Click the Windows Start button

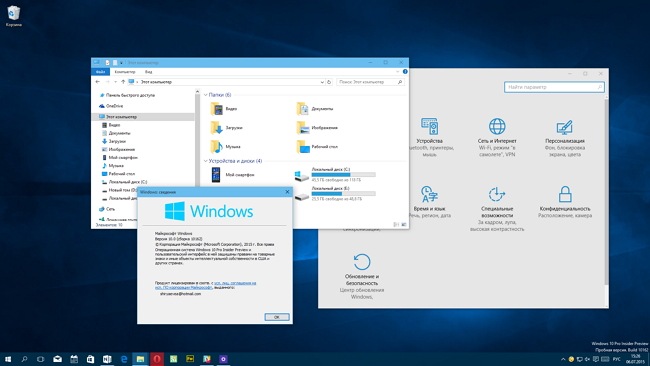8,359
